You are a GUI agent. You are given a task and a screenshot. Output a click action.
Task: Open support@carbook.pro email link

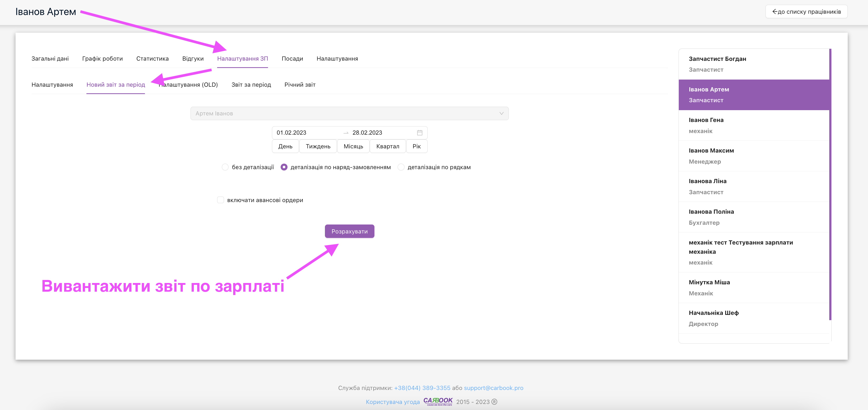click(x=493, y=388)
